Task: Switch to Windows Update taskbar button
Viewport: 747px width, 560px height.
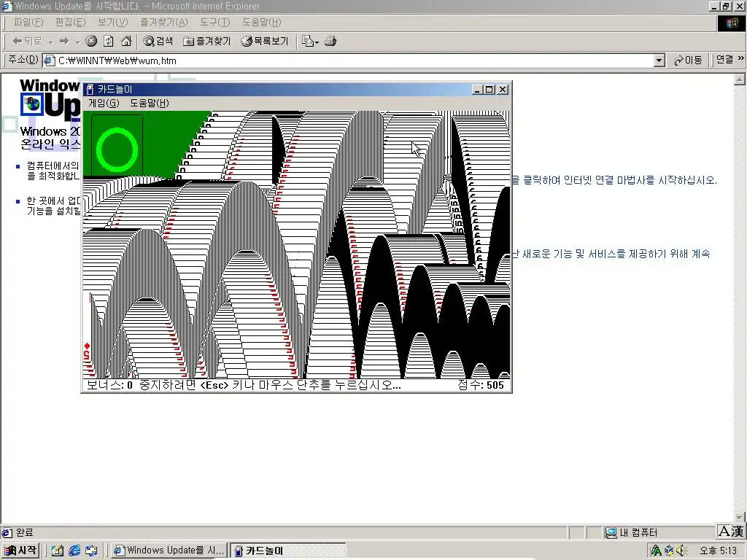Action: pos(169,551)
